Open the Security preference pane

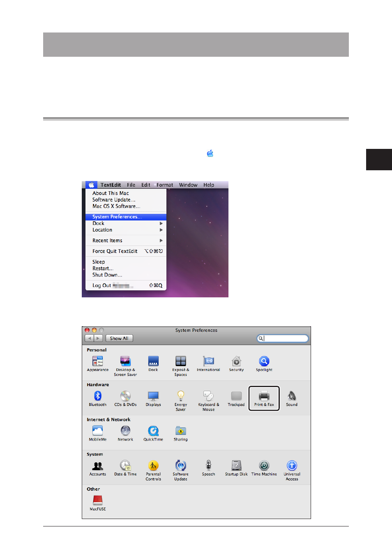pyautogui.click(x=236, y=364)
